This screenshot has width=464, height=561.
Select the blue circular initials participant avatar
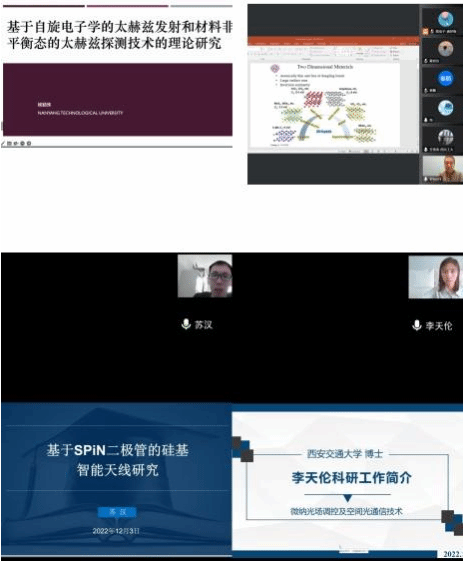click(x=445, y=78)
